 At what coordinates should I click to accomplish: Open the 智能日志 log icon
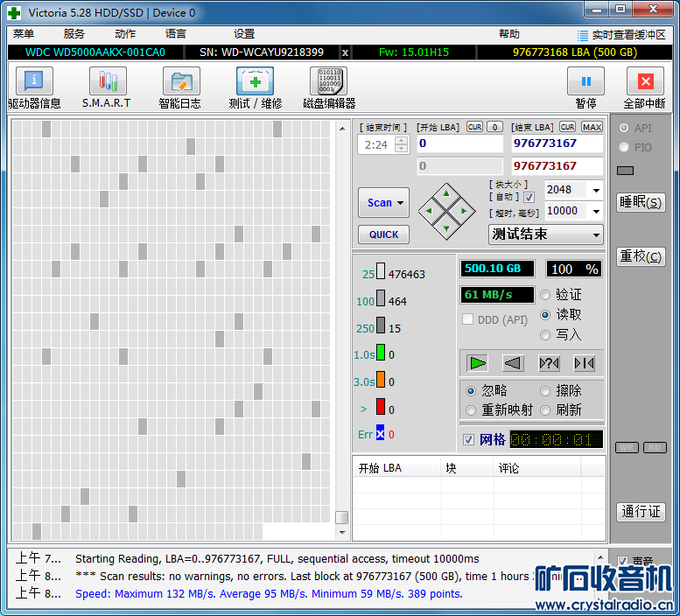click(x=180, y=82)
